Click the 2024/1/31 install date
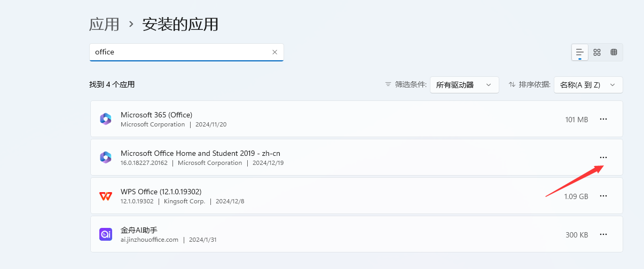This screenshot has height=269, width=644. pos(203,240)
